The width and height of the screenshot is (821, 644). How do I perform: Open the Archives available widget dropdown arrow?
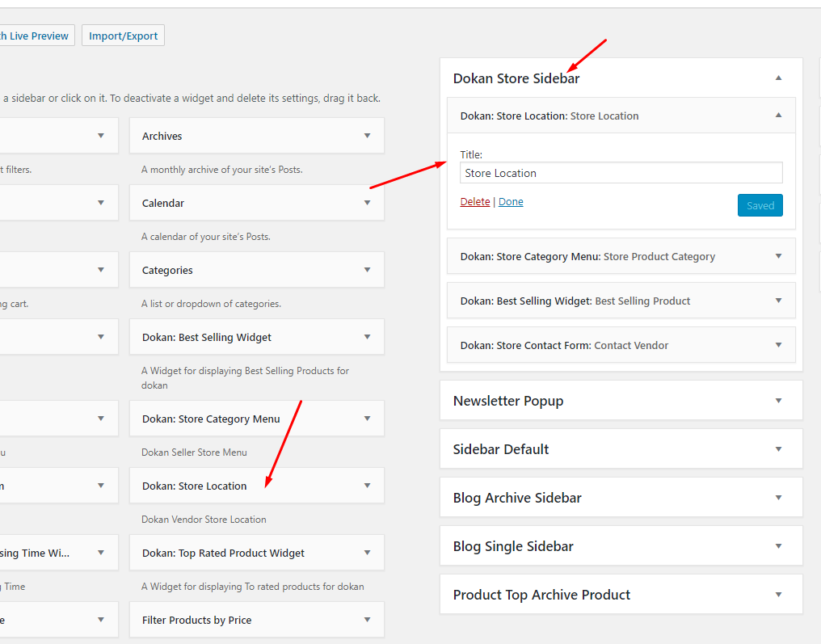pyautogui.click(x=368, y=136)
